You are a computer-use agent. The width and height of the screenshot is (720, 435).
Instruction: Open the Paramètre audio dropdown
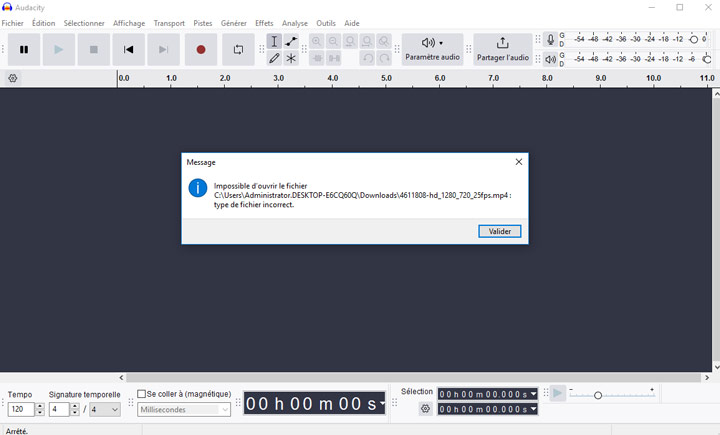pos(432,49)
